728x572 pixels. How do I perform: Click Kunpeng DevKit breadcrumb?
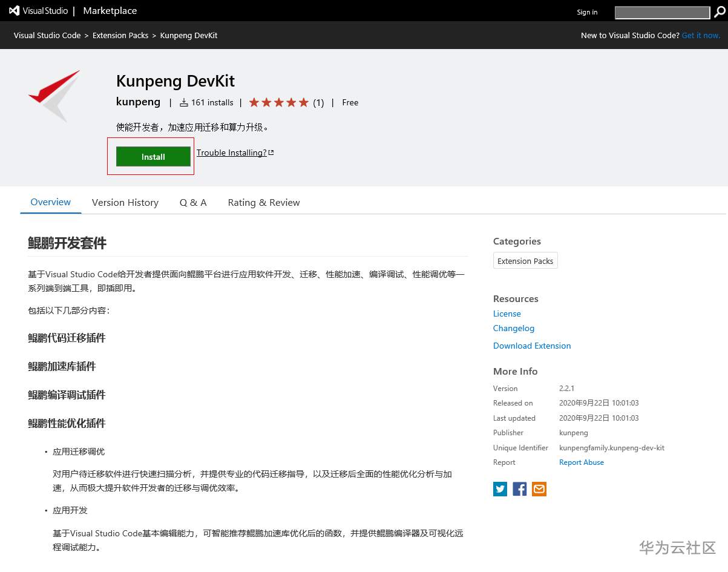tap(189, 35)
